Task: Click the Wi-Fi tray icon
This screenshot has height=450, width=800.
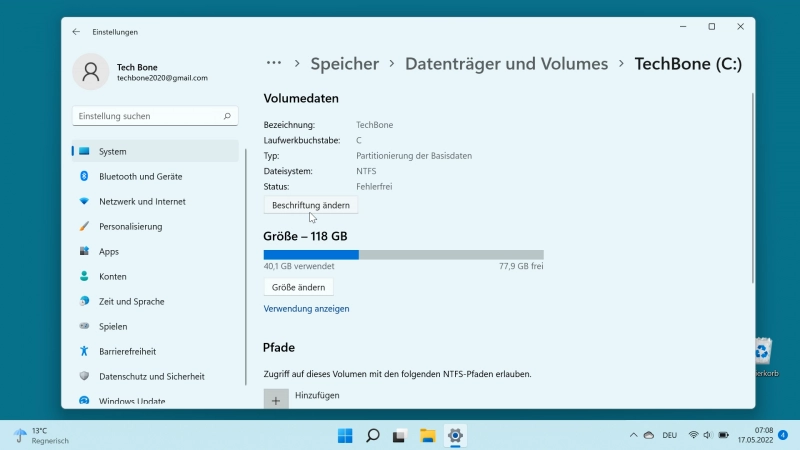Action: tap(693, 435)
